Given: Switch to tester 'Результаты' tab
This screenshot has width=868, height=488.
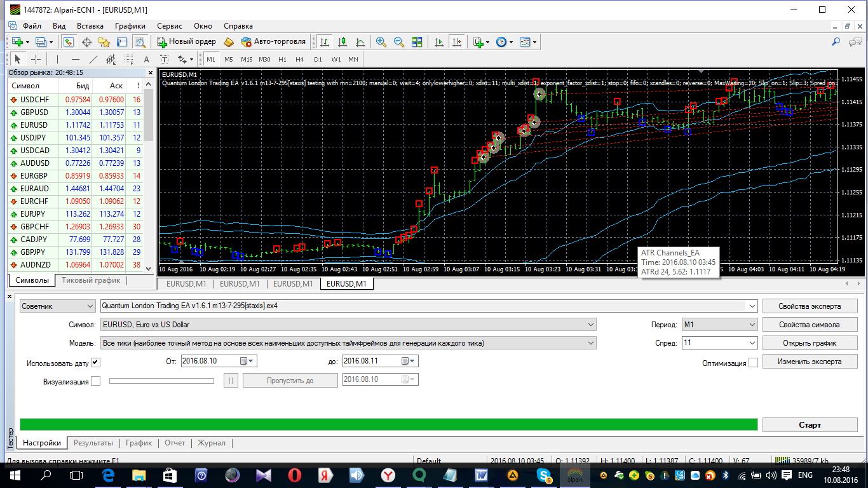Looking at the screenshot, I should (93, 443).
